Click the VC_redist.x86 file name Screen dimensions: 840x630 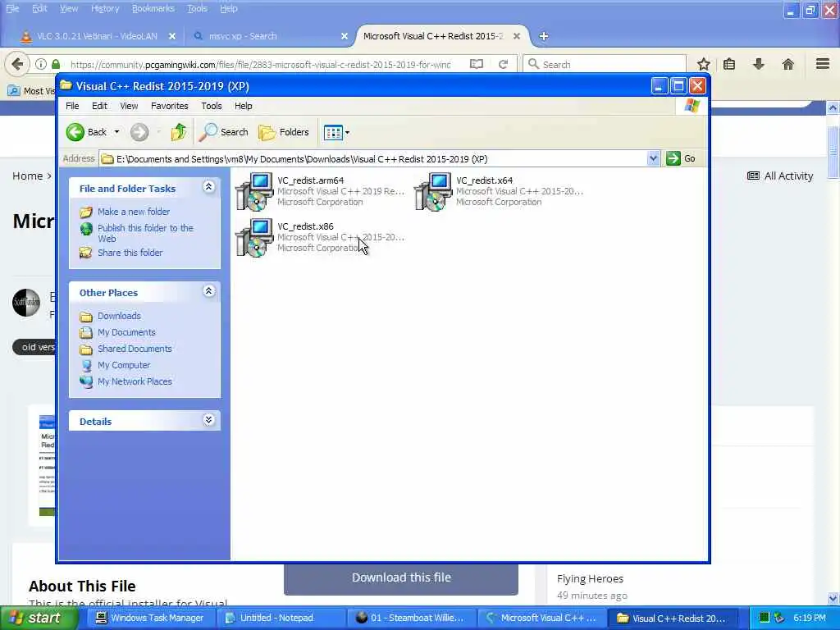tap(305, 226)
